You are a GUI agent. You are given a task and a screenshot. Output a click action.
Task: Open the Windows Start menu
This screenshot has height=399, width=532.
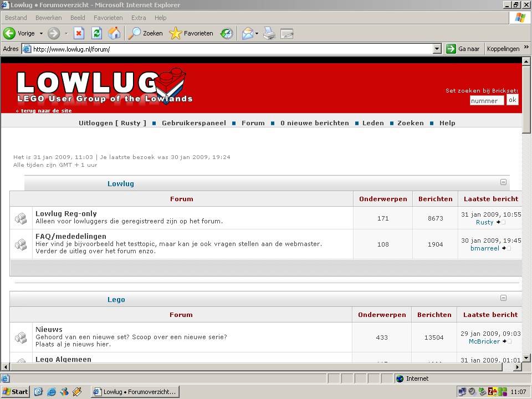click(16, 392)
